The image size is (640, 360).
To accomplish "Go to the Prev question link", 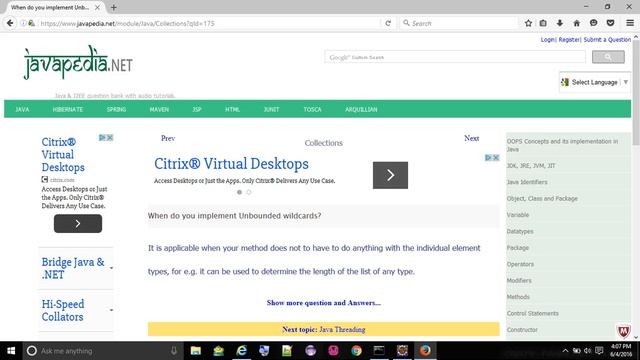I will pyautogui.click(x=168, y=138).
